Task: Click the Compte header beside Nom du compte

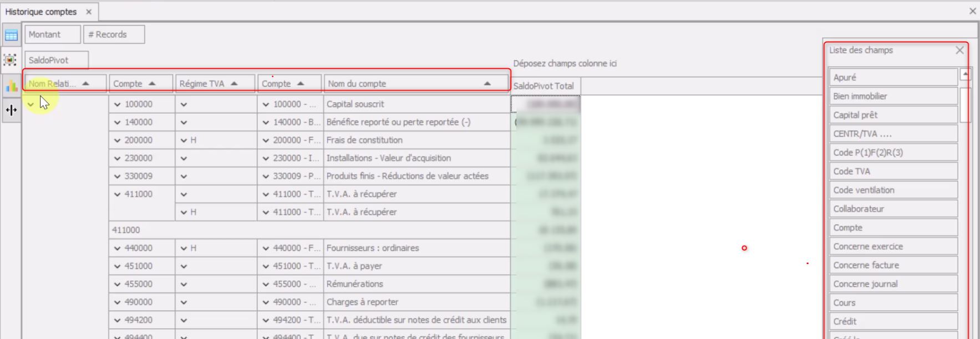Action: 290,84
